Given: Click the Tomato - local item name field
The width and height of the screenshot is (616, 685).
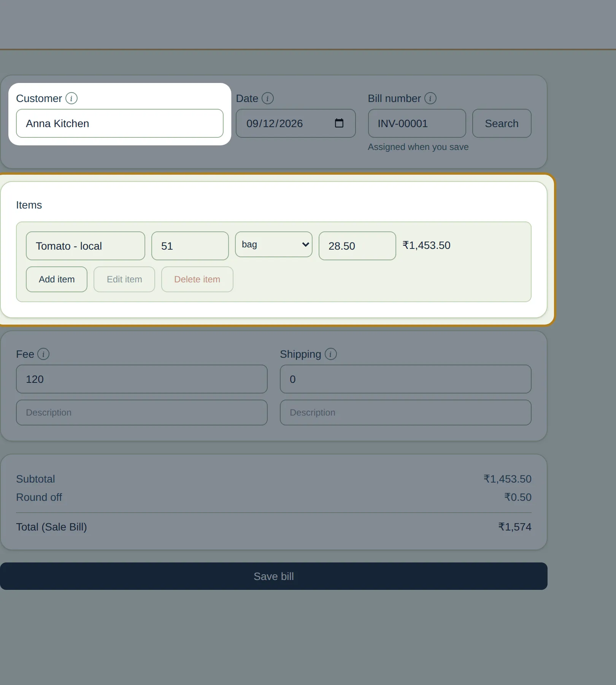Looking at the screenshot, I should tap(86, 246).
